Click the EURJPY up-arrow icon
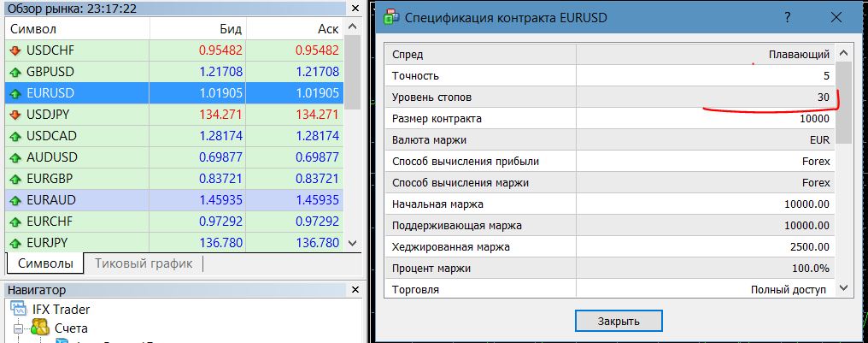 click(x=15, y=243)
